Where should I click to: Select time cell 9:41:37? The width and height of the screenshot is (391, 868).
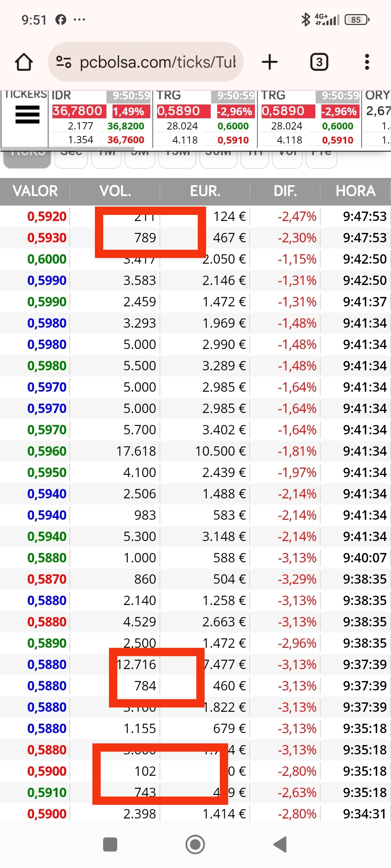tap(365, 302)
